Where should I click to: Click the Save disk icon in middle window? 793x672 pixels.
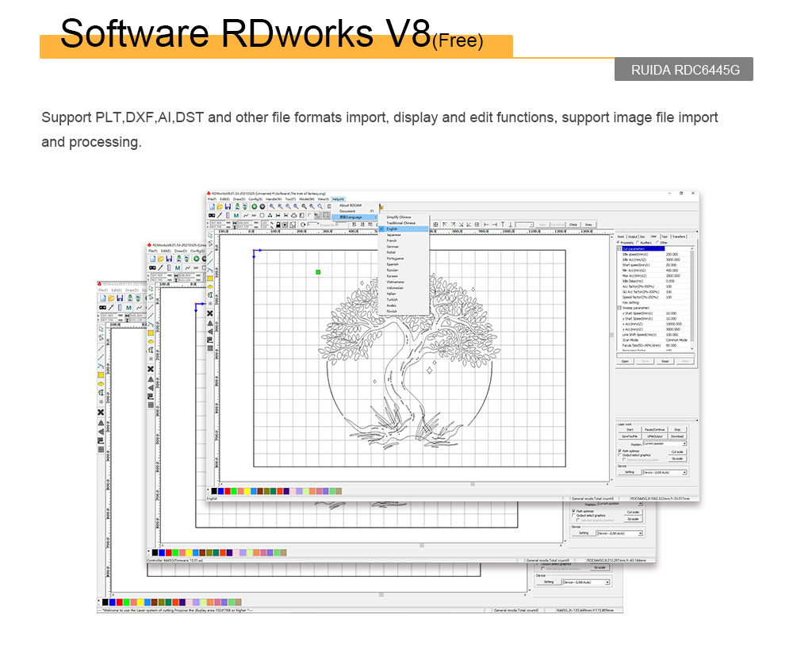(x=169, y=259)
